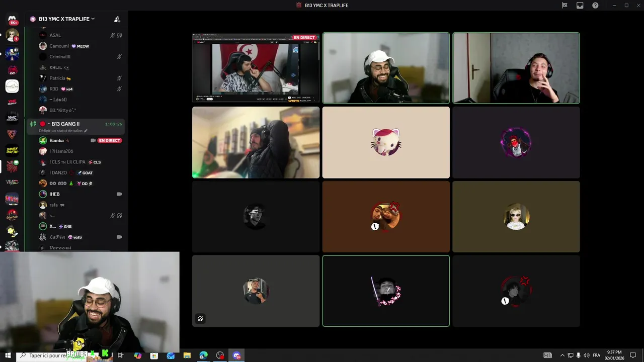This screenshot has height=362, width=644.
Task: Select user rafa in the voice channel
Action: pos(53,205)
